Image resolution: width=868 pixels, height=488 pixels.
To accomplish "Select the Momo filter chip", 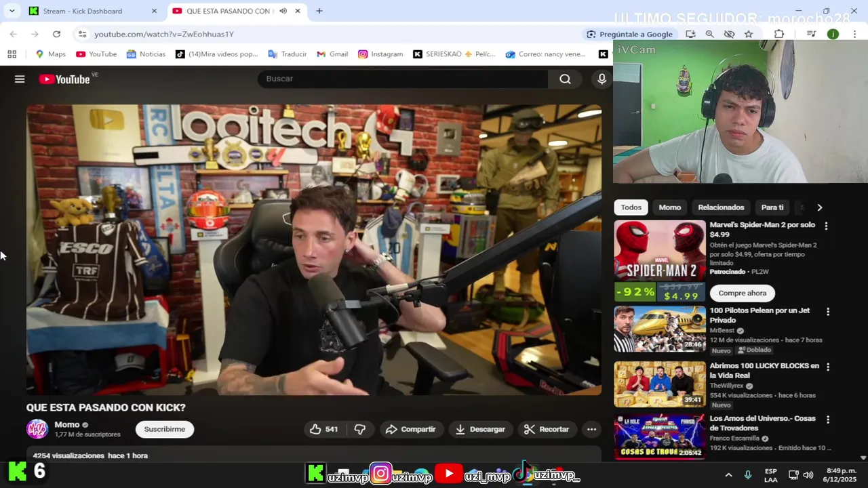I will (670, 207).
